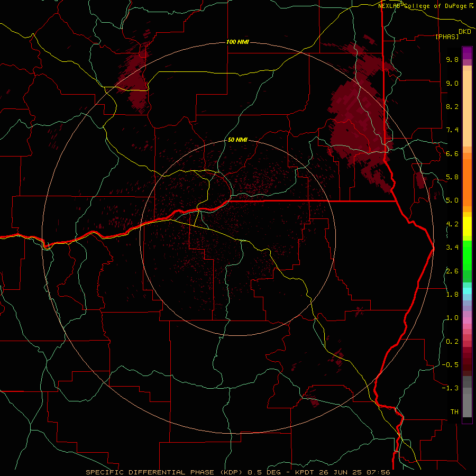The image size is (476, 476).
Task: Click the TH threshold legend label
Action: click(454, 412)
